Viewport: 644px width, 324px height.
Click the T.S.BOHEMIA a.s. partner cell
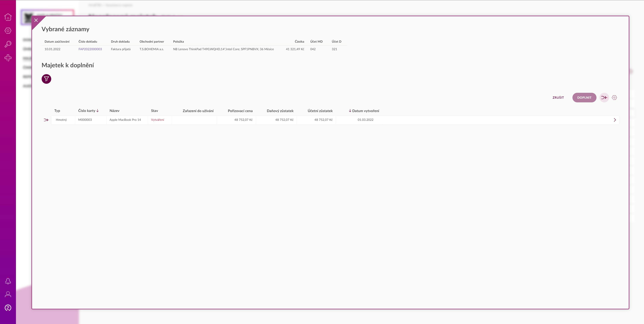coord(151,49)
